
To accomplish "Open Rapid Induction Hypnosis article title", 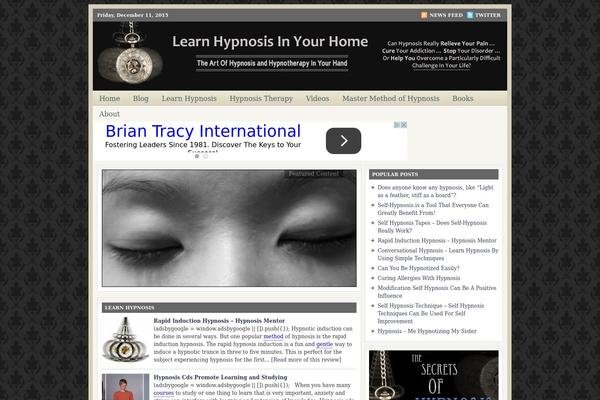I will coord(219,321).
